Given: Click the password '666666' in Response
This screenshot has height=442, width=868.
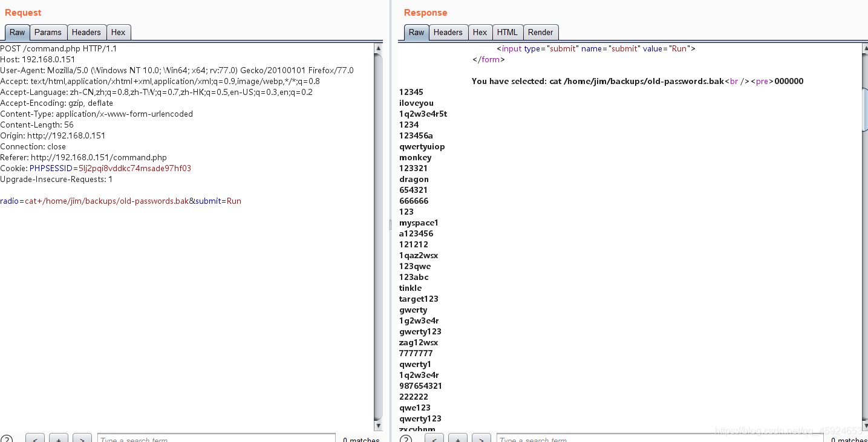Looking at the screenshot, I should coord(414,201).
